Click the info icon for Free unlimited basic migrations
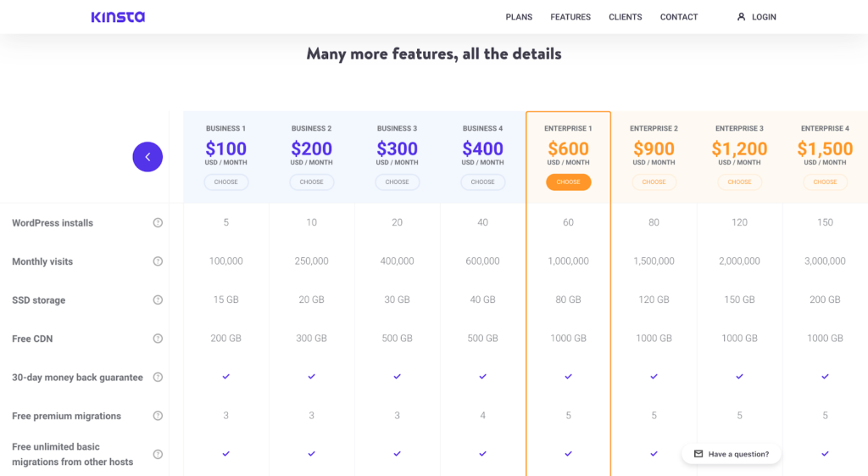868x476 pixels. (158, 454)
